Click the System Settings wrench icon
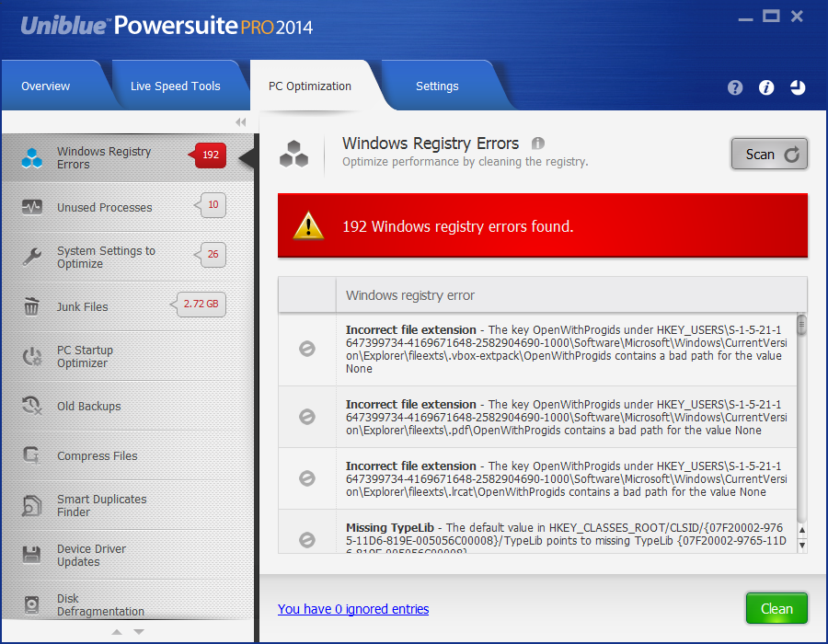 click(31, 257)
